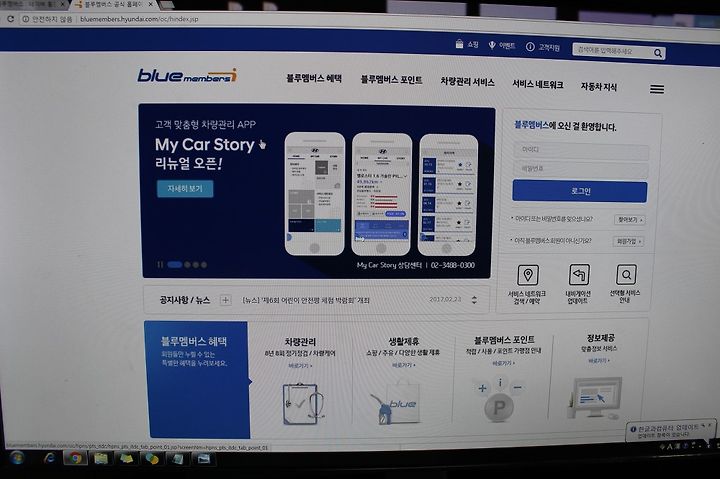The image size is (720, 479).
Task: Expand notices with the plus icon
Action: (x=225, y=300)
